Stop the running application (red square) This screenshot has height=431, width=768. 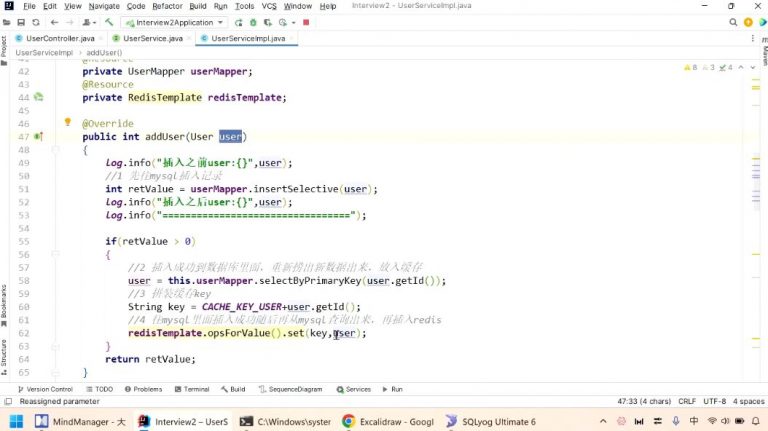306,22
